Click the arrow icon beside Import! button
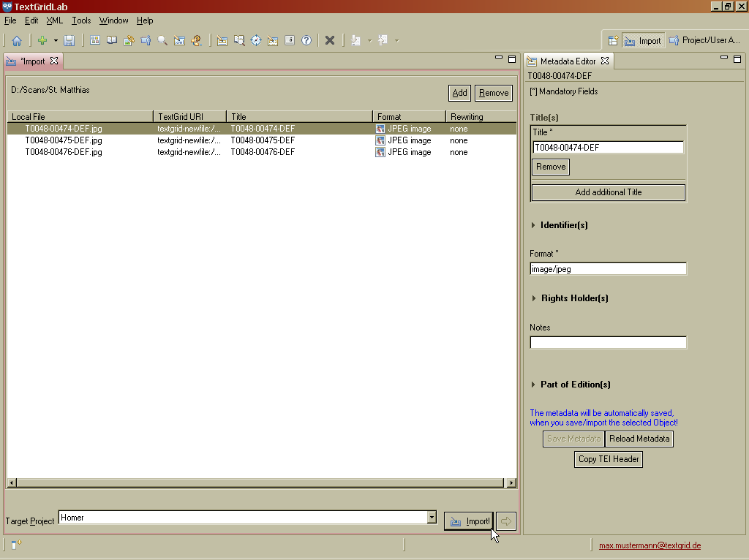749x560 pixels. pyautogui.click(x=505, y=521)
